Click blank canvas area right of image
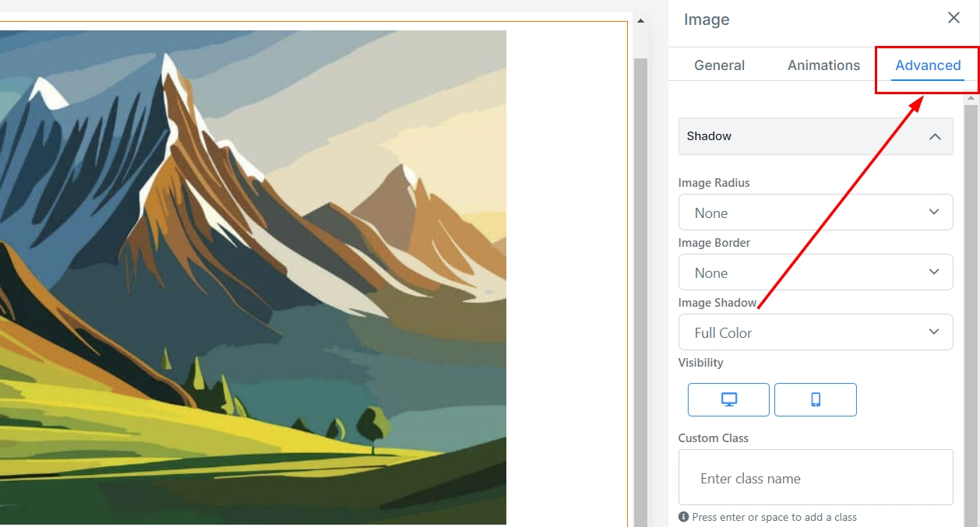This screenshot has width=980, height=527. tap(566, 272)
